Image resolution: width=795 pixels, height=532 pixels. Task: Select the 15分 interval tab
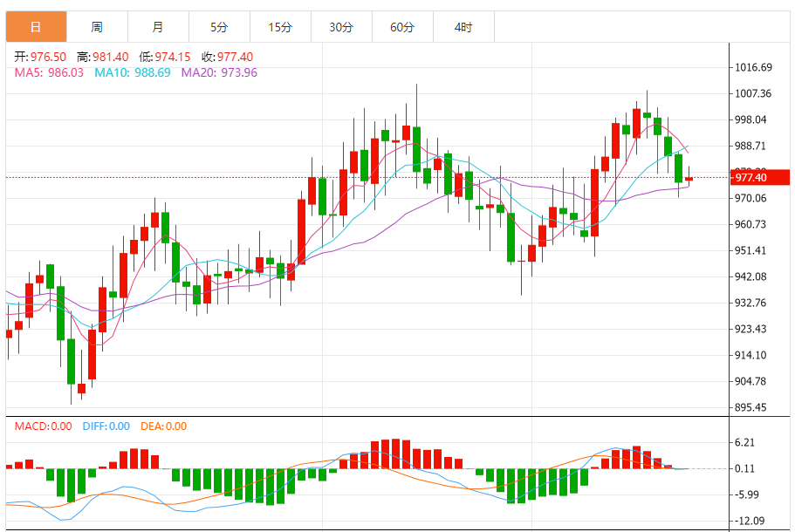(x=280, y=27)
